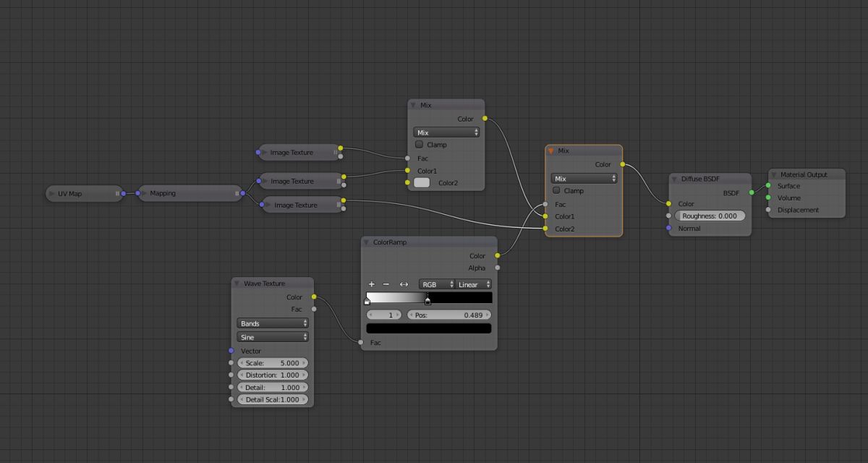This screenshot has width=868, height=463.
Task: Expand the collapsed Mapping node
Action: point(144,194)
